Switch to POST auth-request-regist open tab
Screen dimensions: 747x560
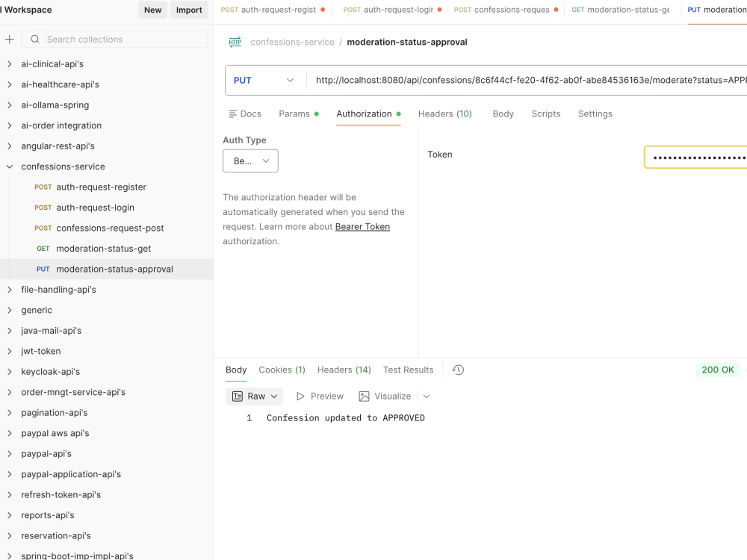pyautogui.click(x=273, y=10)
